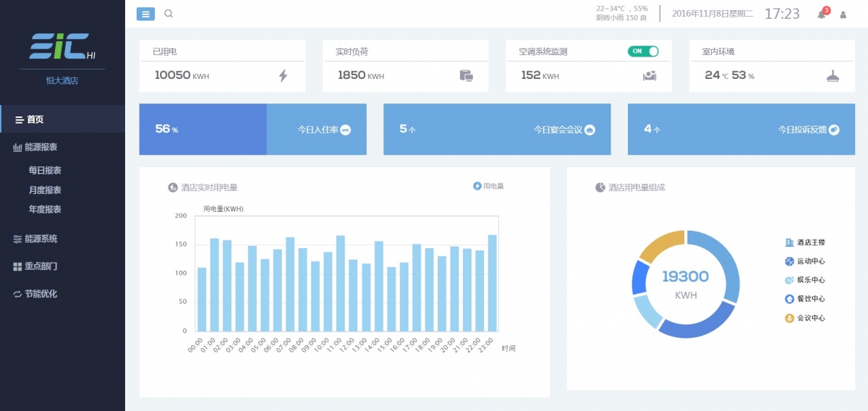Turn off the 空调系统监测 ON switch
The height and width of the screenshot is (411, 868).
point(643,51)
